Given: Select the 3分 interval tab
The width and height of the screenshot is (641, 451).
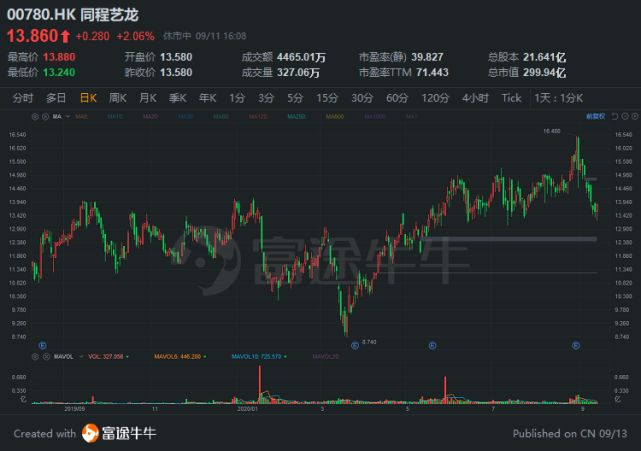Looking at the screenshot, I should coord(266,98).
